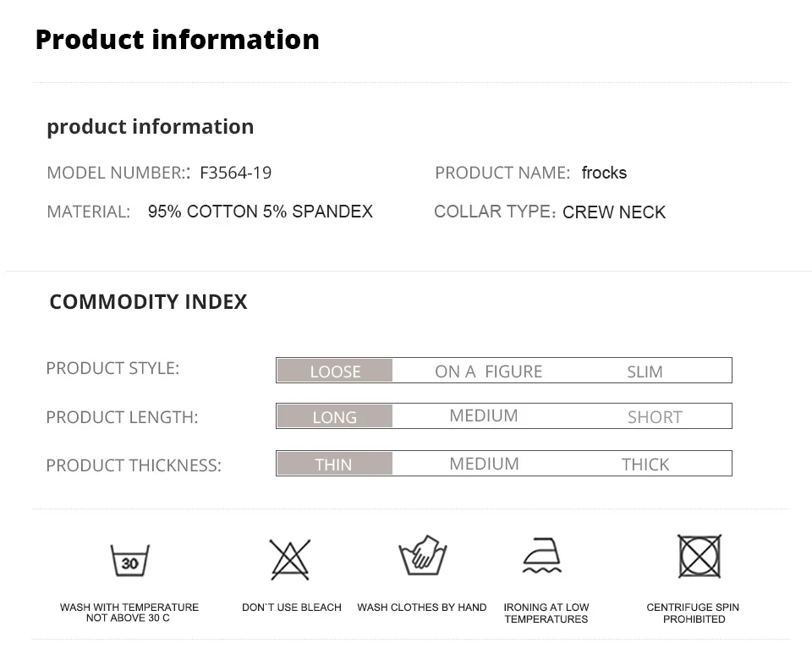Click the CREW NECK collar type value
This screenshot has height=660, width=812.
(614, 212)
